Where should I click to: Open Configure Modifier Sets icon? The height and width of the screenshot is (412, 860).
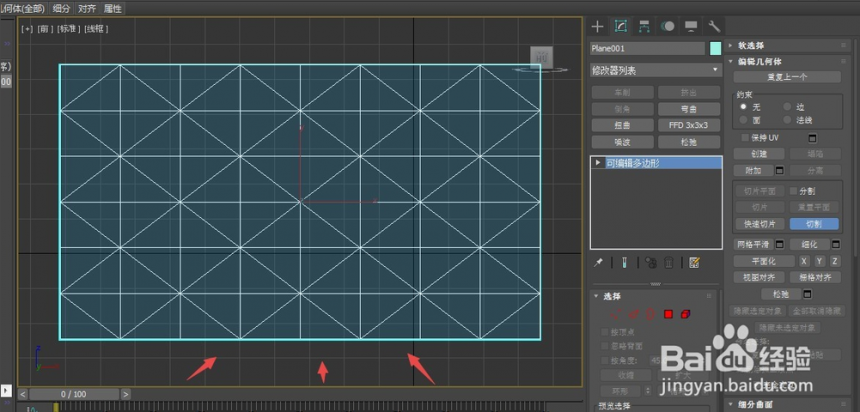694,263
